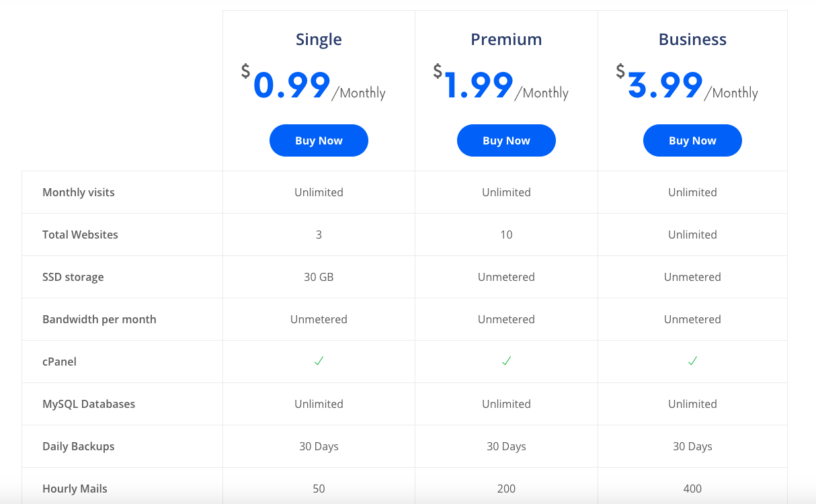Select the blue 3.99 price figure
816x504 pixels.
click(x=665, y=85)
